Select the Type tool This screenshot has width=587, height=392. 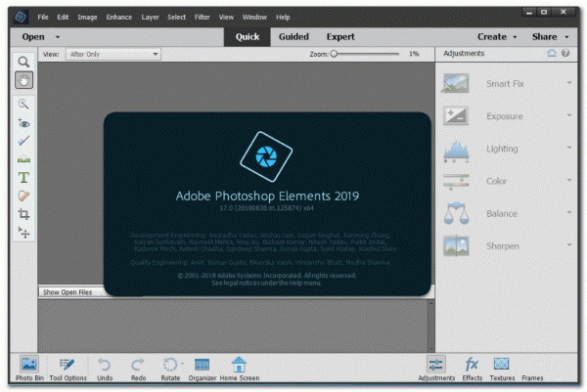click(x=23, y=177)
